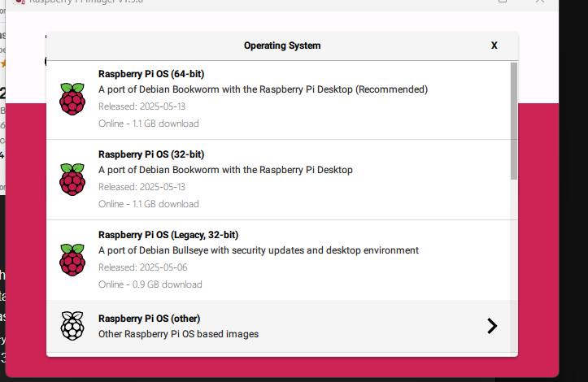Click the outlined raspberry icon for Raspberry Pi OS (other)
588x382 pixels.
click(72, 326)
